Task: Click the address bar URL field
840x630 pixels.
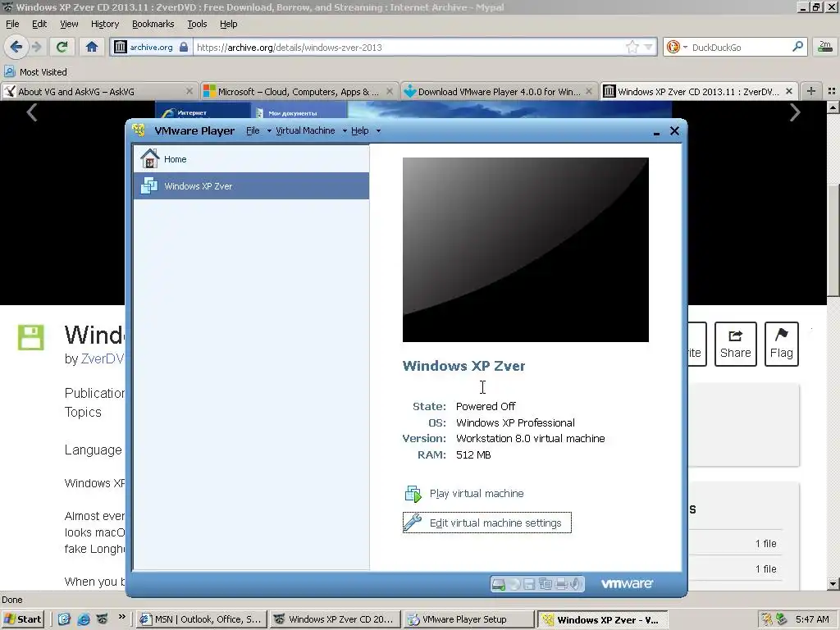Action: (x=410, y=47)
